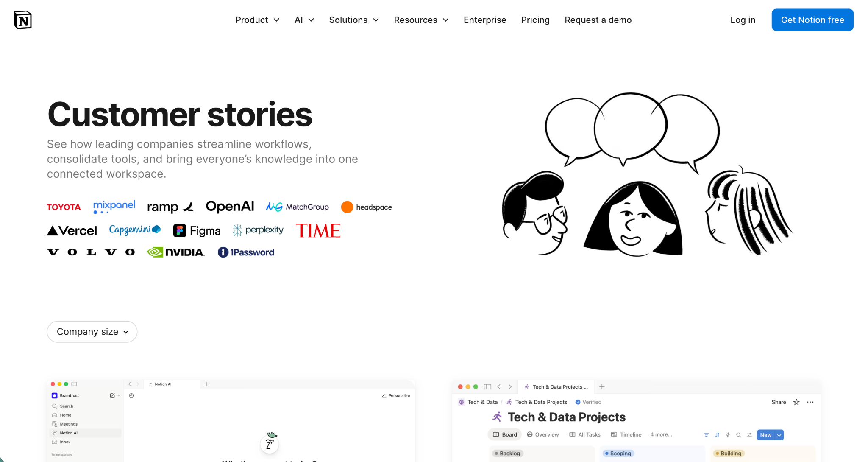The image size is (868, 462).
Task: Open the Company size filter
Action: tap(92, 332)
